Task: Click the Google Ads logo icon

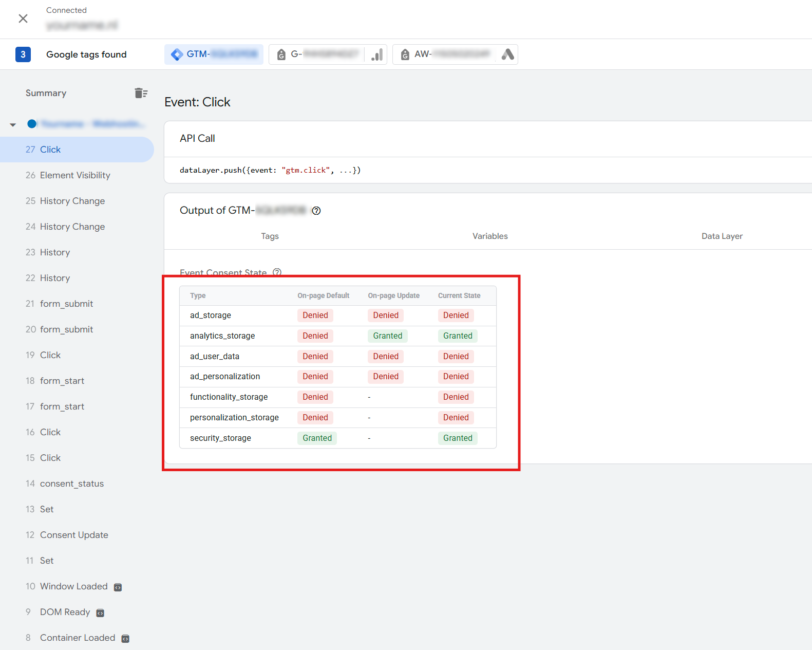Action: point(507,54)
